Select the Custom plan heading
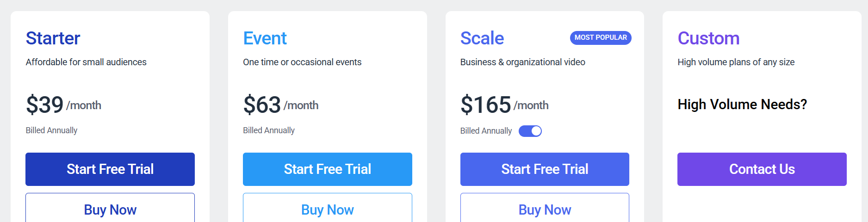Screen dimensions: 868x222 click(708, 38)
